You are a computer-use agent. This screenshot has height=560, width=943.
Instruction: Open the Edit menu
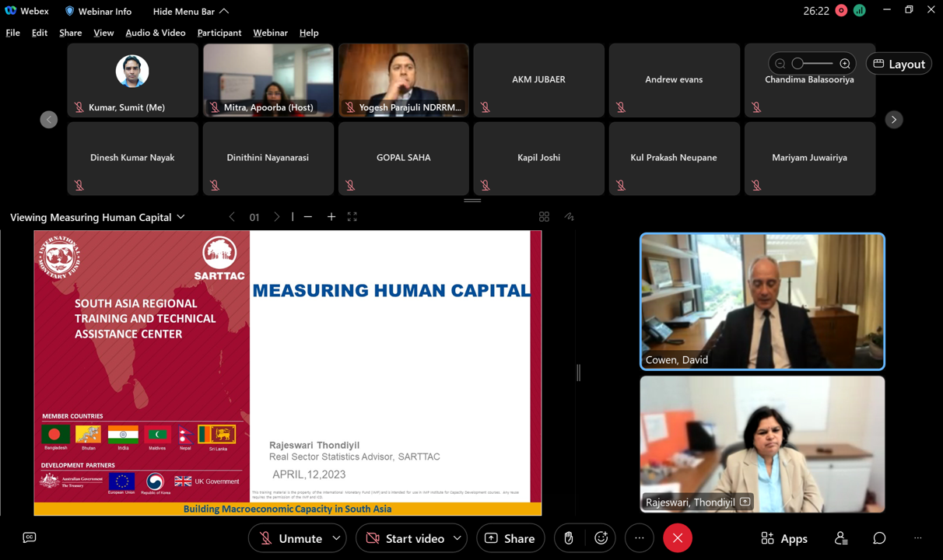[40, 33]
